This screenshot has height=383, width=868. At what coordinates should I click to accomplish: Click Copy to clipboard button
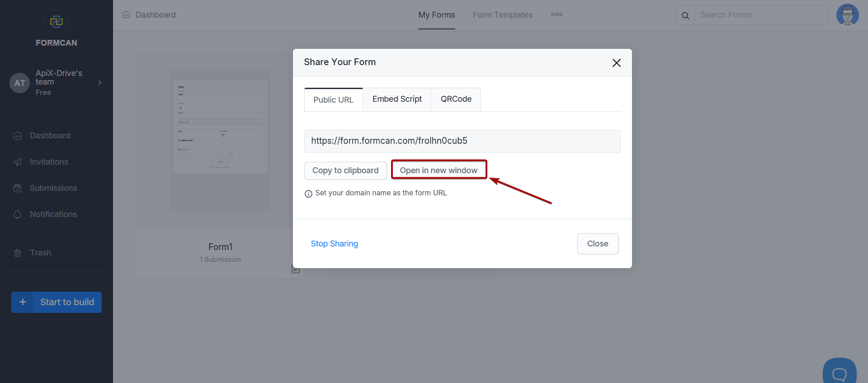345,170
